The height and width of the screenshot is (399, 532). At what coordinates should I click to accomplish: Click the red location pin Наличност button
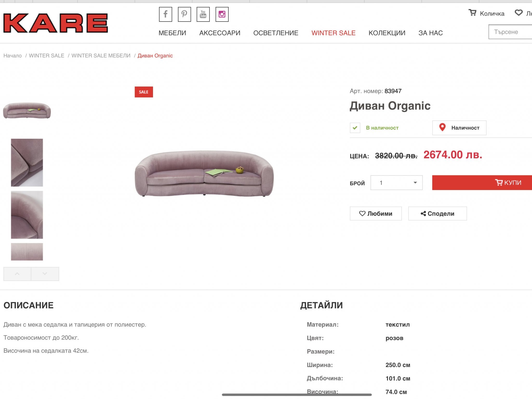pyautogui.click(x=459, y=128)
